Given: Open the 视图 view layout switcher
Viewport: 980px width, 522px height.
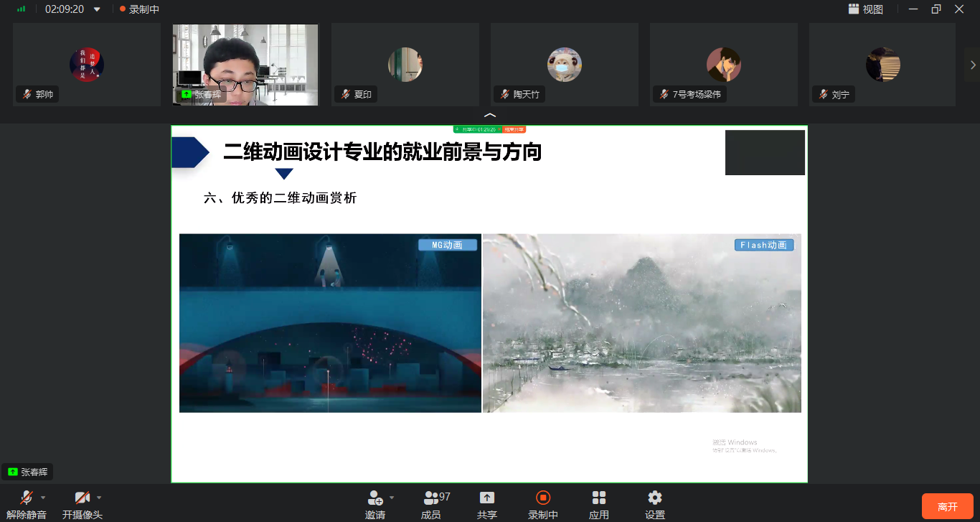Looking at the screenshot, I should [x=866, y=9].
